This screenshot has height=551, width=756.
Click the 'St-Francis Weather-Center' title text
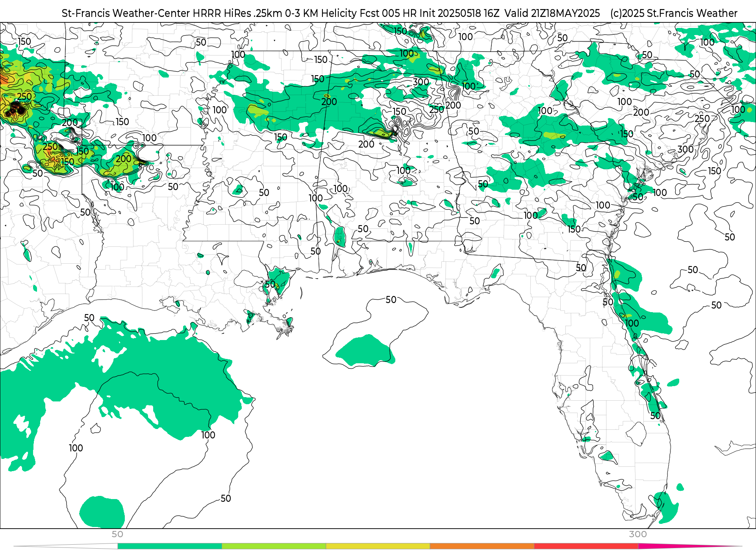126,13
